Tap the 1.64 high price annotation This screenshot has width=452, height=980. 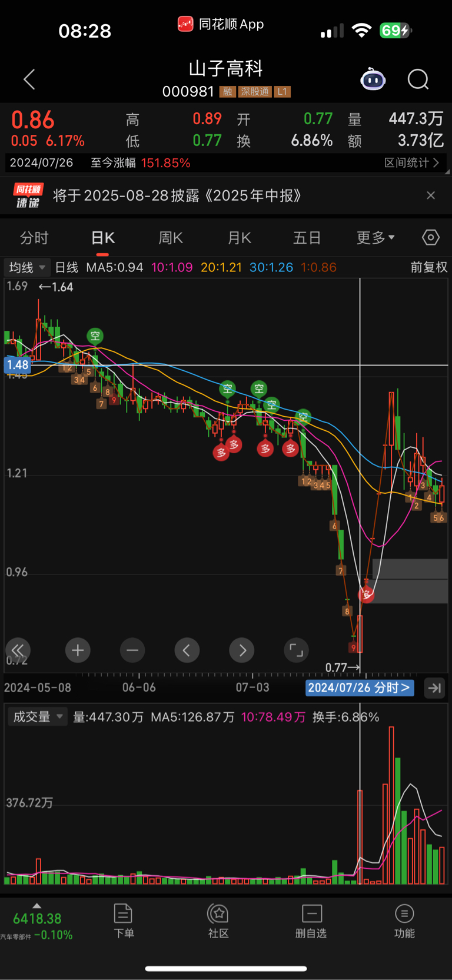pyautogui.click(x=56, y=287)
